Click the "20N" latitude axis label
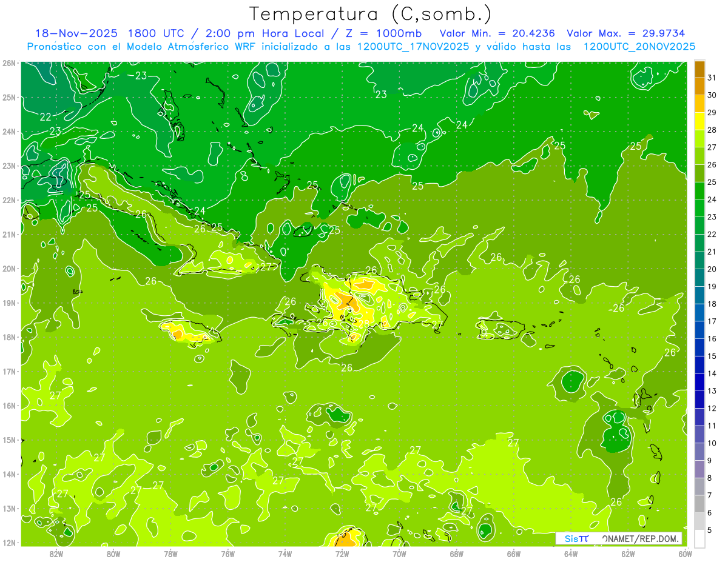The image size is (728, 562). [8, 269]
